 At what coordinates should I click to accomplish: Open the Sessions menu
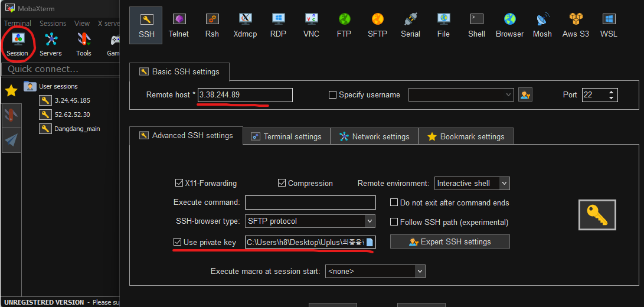pyautogui.click(x=53, y=24)
